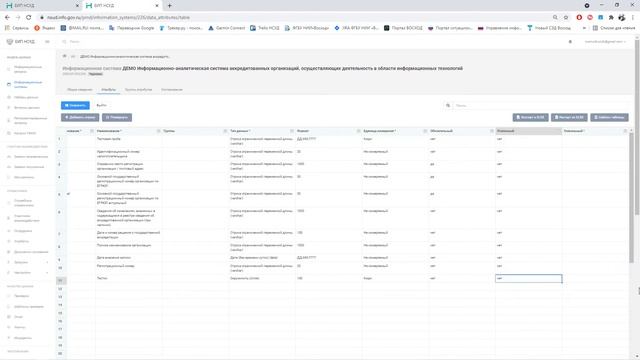The width and height of the screenshot is (640, 360).
Task: Click the БИП НСУД logo in header
Action: [x=21, y=42]
